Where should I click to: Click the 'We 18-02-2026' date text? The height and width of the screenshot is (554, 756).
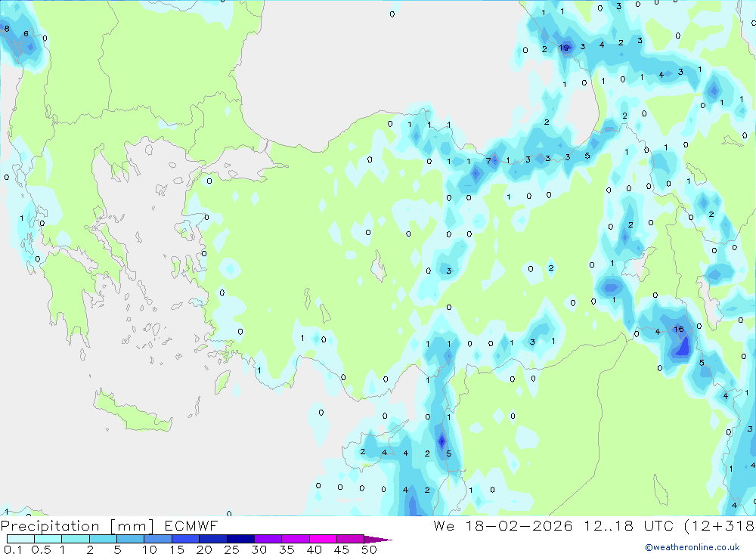(503, 525)
